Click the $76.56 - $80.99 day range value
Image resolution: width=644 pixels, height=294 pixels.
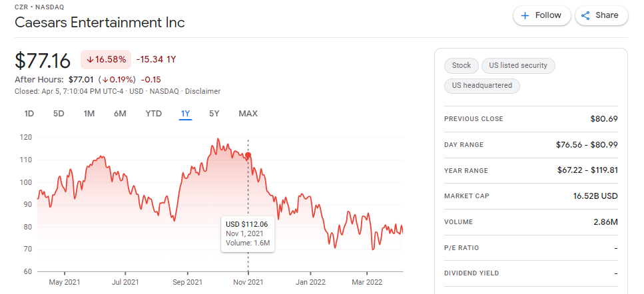[x=587, y=145]
